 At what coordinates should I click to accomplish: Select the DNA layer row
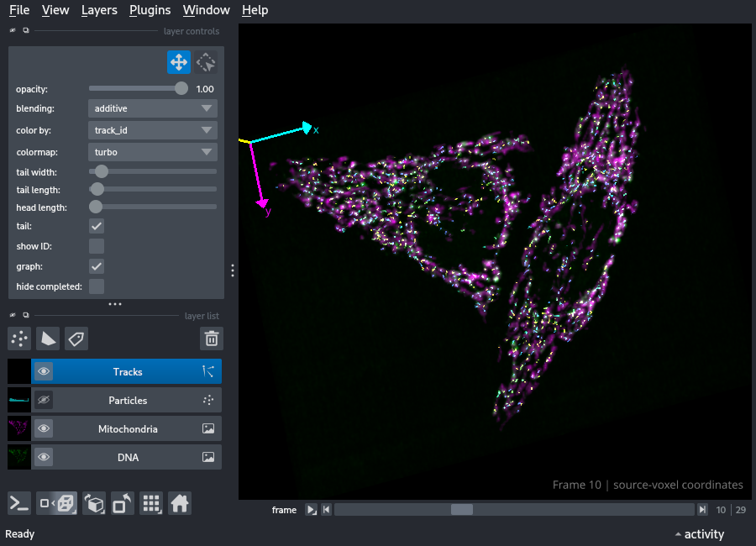click(126, 457)
